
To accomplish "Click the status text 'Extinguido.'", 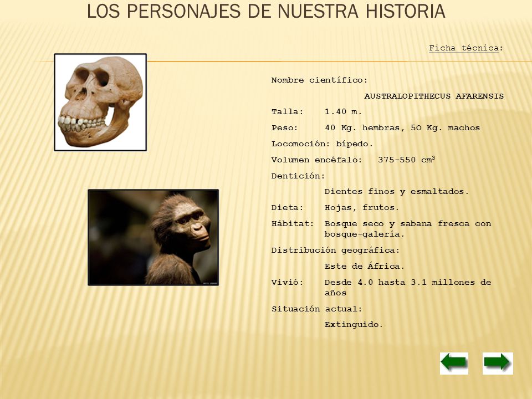I will [354, 325].
